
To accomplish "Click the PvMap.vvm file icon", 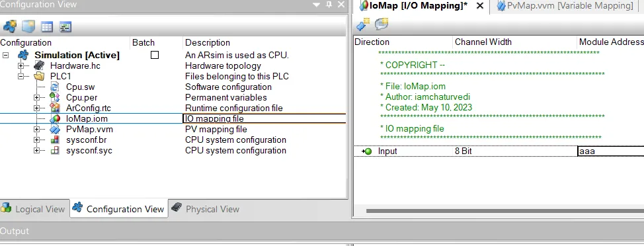I will coord(55,130).
